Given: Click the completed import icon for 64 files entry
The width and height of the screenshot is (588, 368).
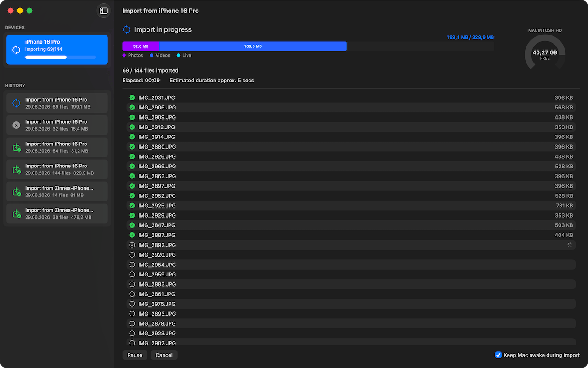Looking at the screenshot, I should [x=16, y=147].
